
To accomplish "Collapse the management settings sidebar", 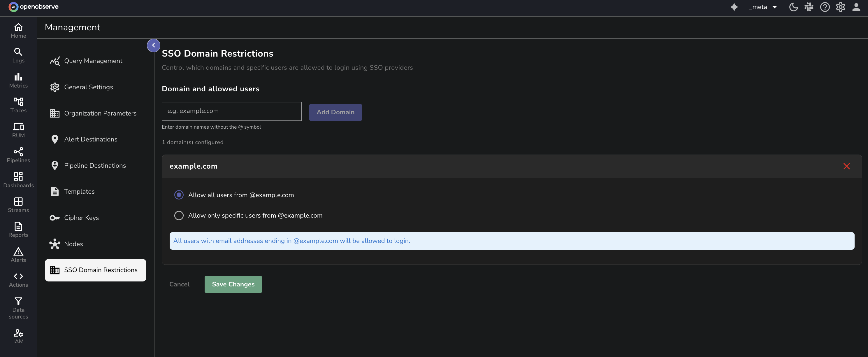I will point(153,45).
